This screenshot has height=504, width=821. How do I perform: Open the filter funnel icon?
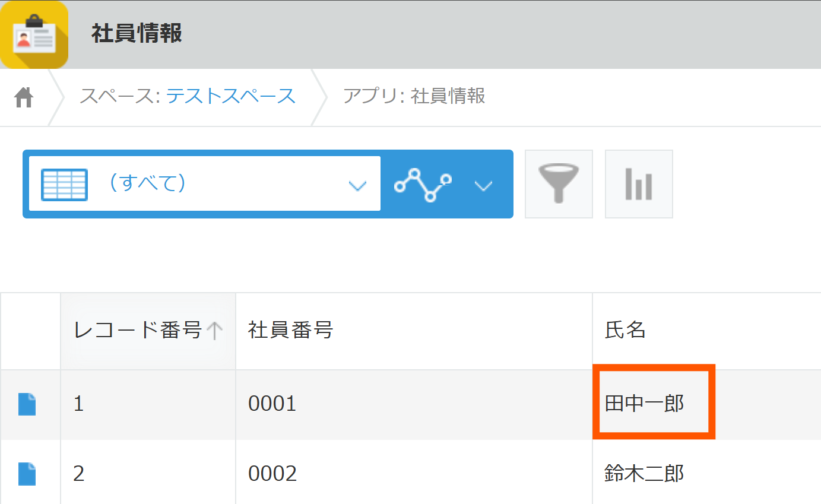coord(559,184)
